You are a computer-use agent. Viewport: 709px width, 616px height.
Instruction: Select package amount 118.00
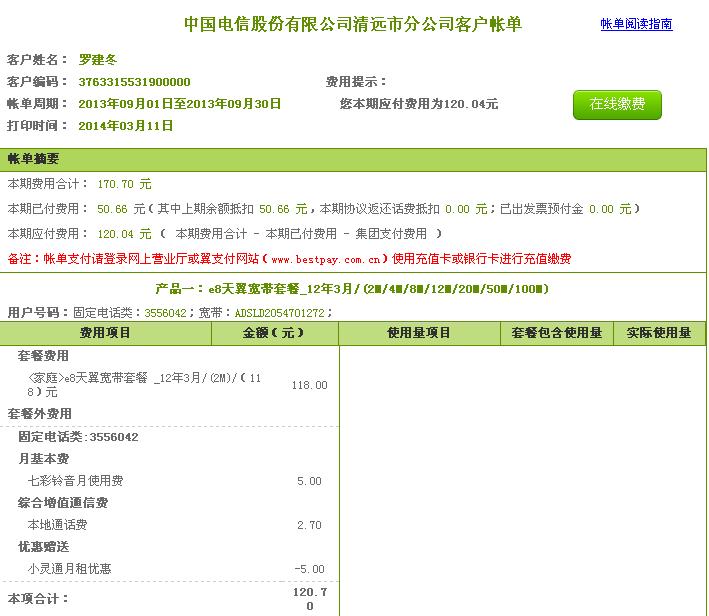coord(309,385)
